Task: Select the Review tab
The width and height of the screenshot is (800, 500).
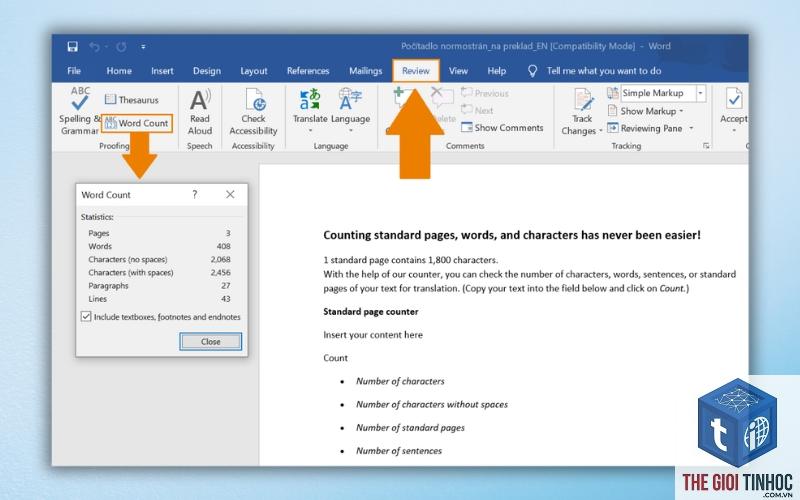Action: 416,71
